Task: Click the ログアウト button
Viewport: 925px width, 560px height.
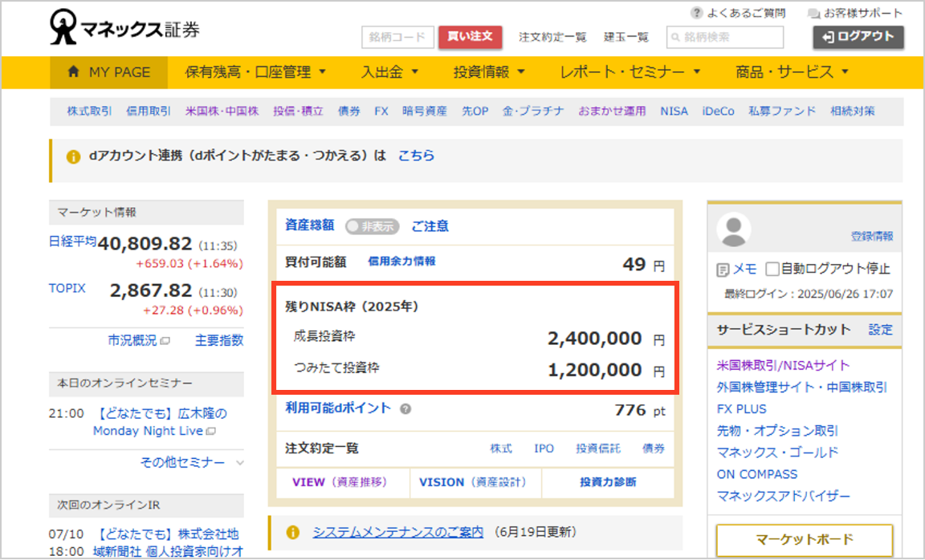Action: [x=858, y=37]
